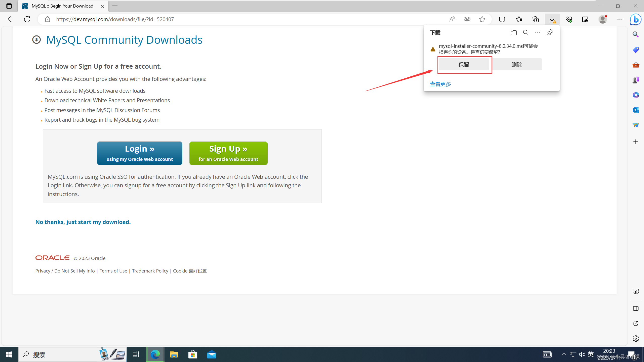Open the sidebar Games icon

(636, 80)
